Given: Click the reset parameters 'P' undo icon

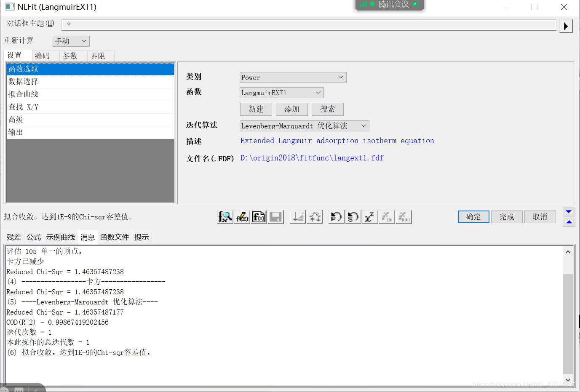Looking at the screenshot, I should [x=336, y=217].
